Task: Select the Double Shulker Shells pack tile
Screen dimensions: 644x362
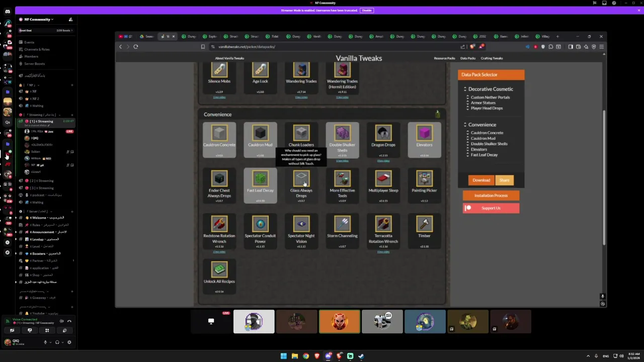Action: pyautogui.click(x=342, y=140)
